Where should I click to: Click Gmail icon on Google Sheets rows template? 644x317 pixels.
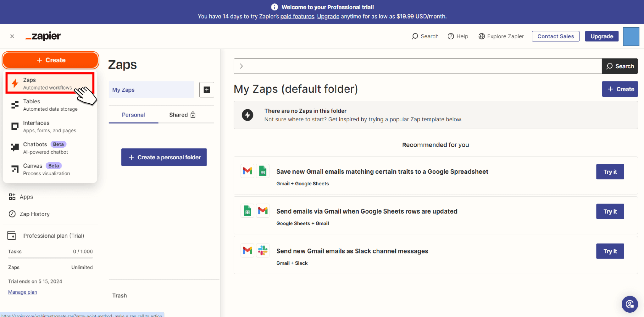(263, 210)
